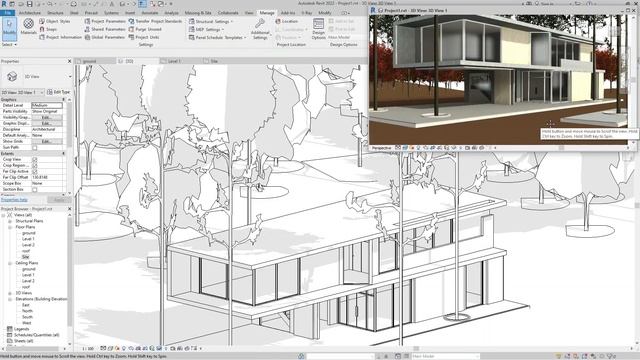The height and width of the screenshot is (360, 640).
Task: Open East elevation in Project Browser
Action: 26,305
